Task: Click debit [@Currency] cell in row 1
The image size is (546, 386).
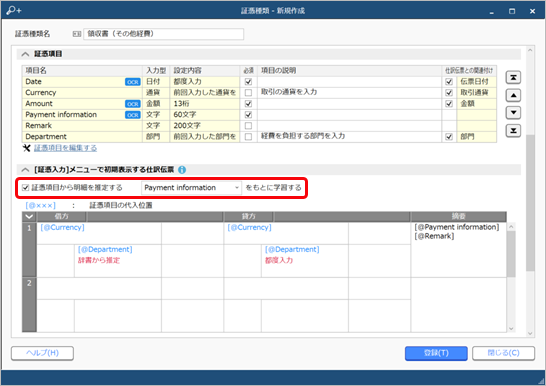Action: [99, 233]
